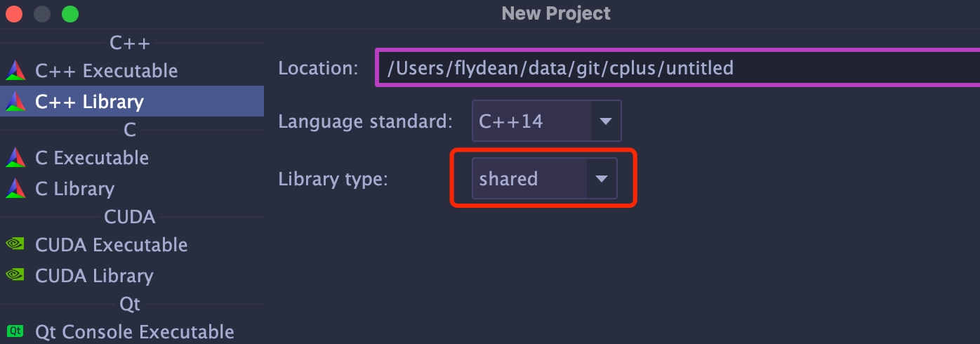Choose the shared library type combo box
The image size is (980, 344).
pyautogui.click(x=528, y=179)
